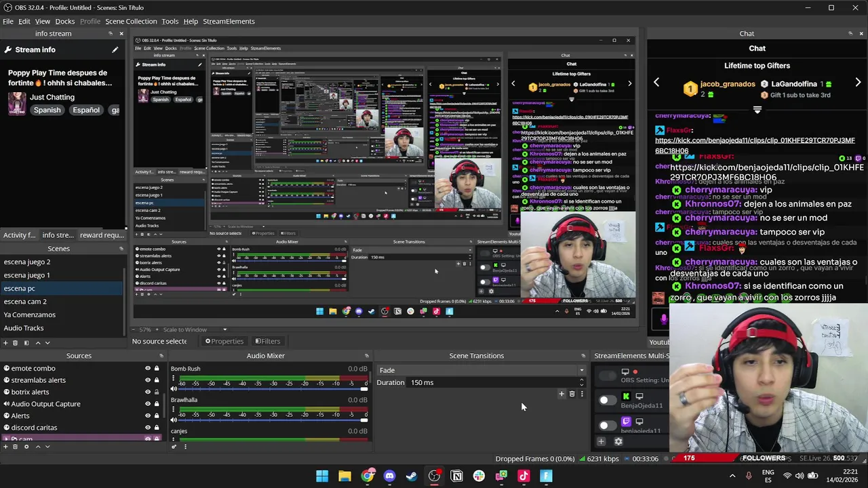Screen dimensions: 868x488
Task: Click the Filters button
Action: click(267, 341)
